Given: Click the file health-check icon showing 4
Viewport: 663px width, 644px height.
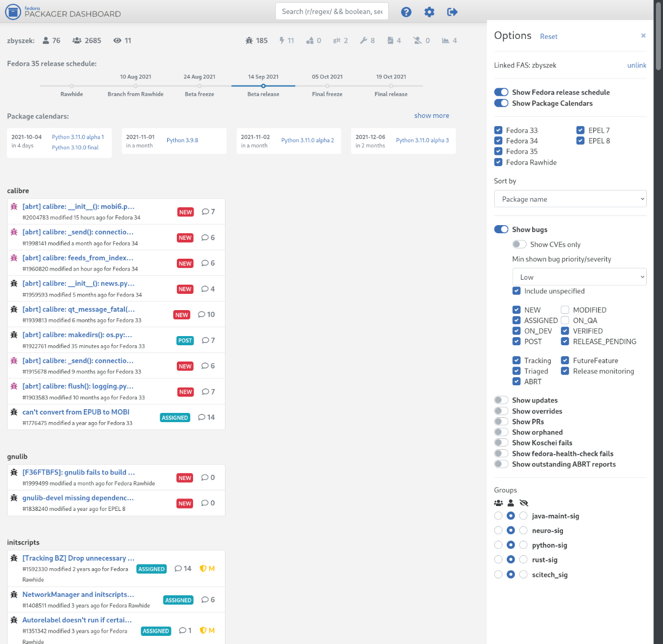Looking at the screenshot, I should pyautogui.click(x=390, y=41).
